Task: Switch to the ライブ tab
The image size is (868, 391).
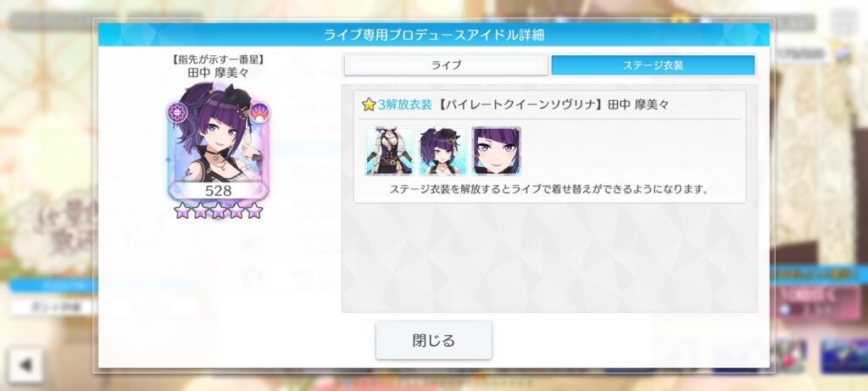Action: (x=446, y=64)
